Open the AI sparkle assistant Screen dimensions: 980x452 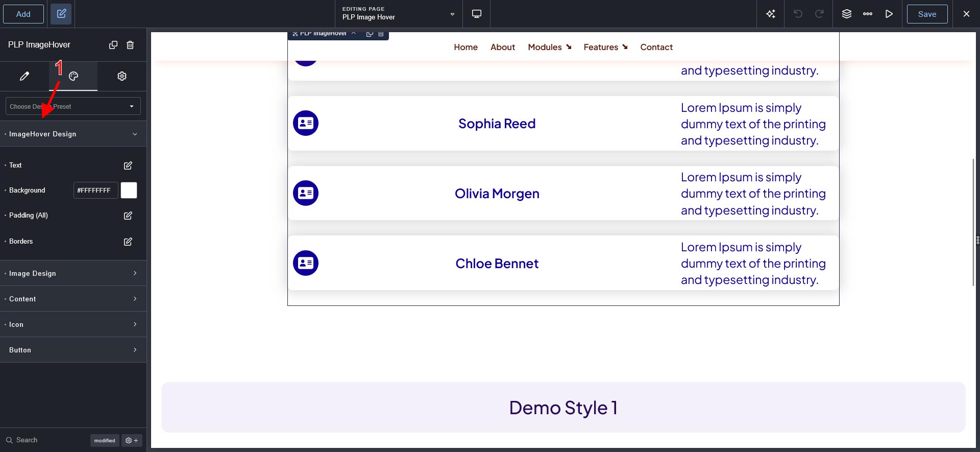click(771, 14)
